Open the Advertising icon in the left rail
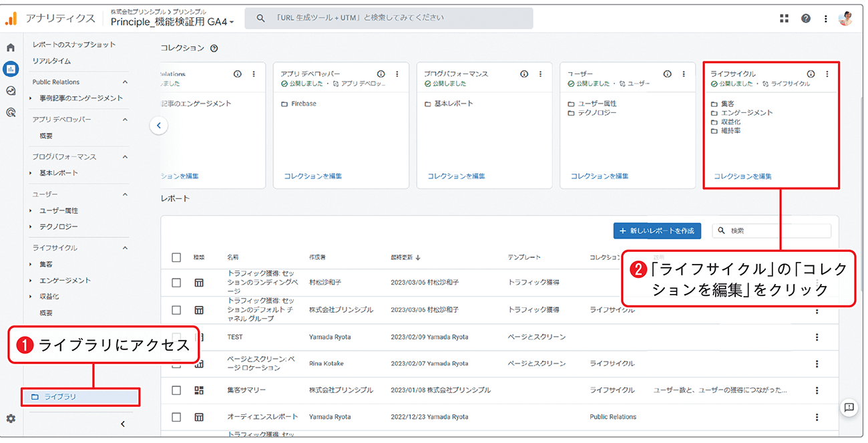 coord(11,112)
